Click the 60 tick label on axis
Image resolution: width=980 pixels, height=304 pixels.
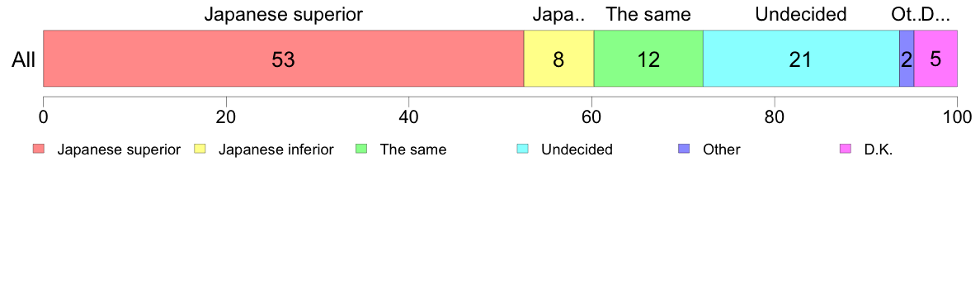[591, 116]
